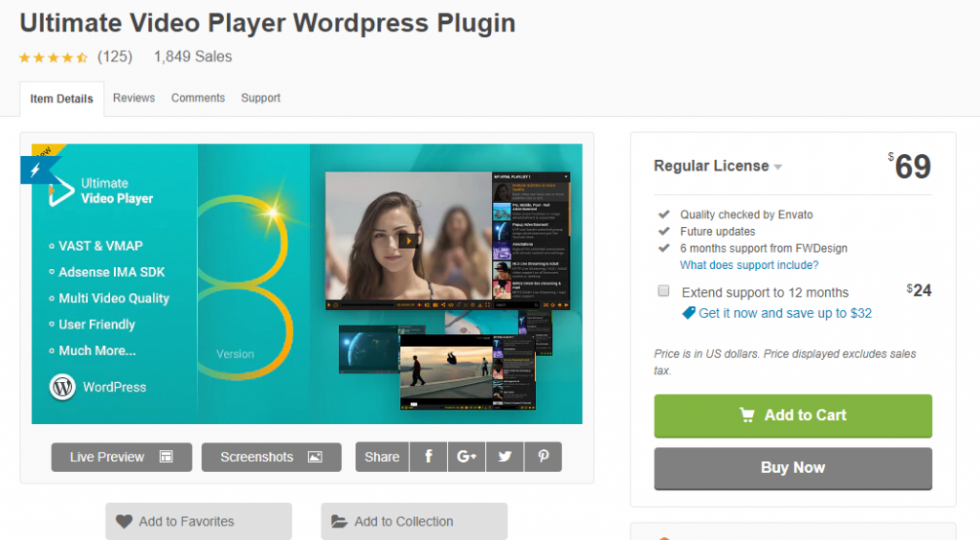The height and width of the screenshot is (540, 980).
Task: Click play icon in video preview
Action: [x=408, y=240]
